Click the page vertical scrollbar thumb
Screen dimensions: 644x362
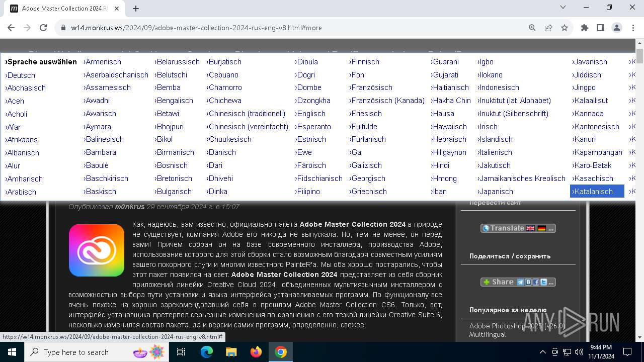click(639, 56)
